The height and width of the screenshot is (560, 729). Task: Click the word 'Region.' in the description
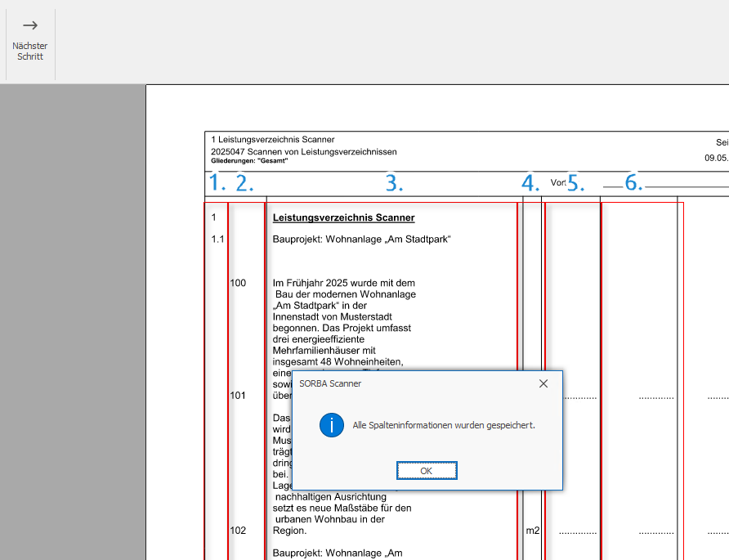pos(289,531)
